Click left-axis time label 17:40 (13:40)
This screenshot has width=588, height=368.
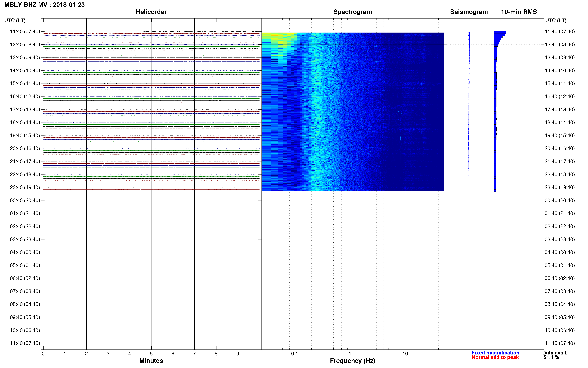pyautogui.click(x=25, y=110)
